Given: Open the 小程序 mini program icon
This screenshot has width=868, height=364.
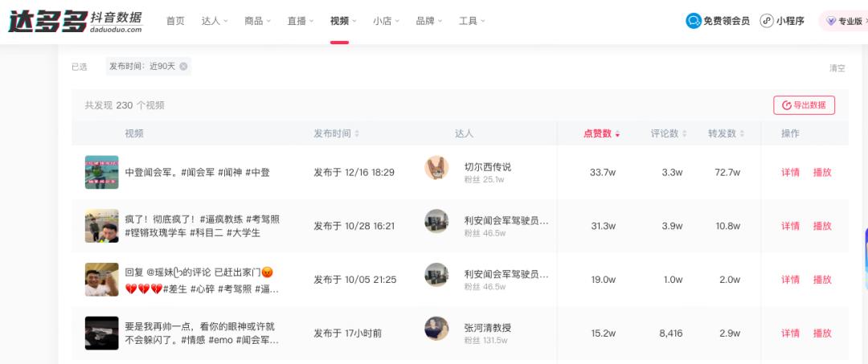Looking at the screenshot, I should [767, 21].
